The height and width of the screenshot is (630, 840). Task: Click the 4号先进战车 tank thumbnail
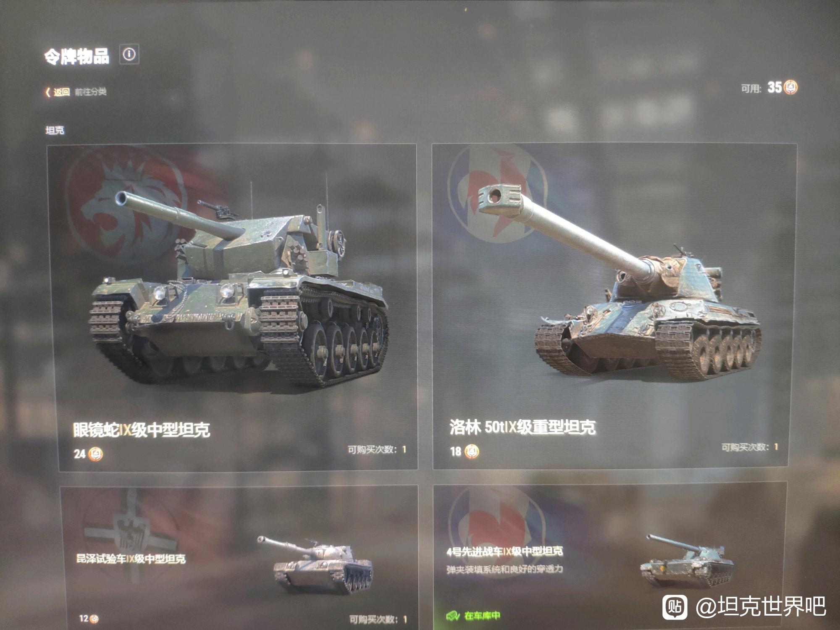[687, 561]
